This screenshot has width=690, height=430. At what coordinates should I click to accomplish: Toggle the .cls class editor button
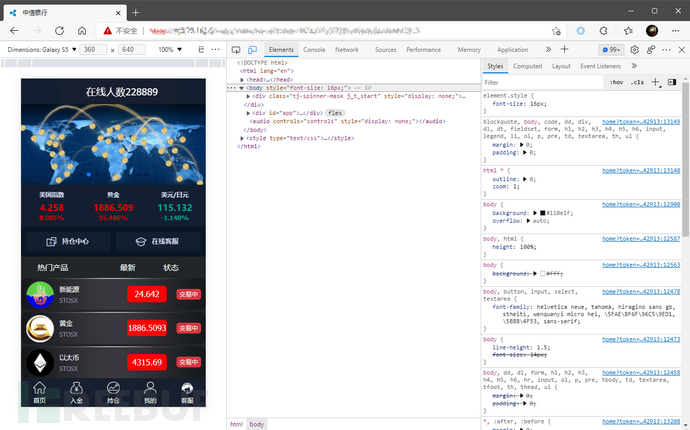(x=637, y=82)
